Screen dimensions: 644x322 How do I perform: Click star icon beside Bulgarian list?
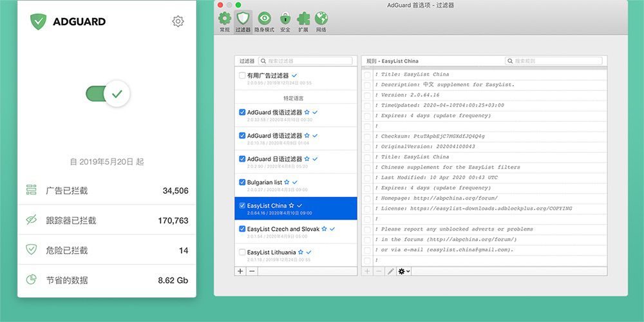click(287, 182)
